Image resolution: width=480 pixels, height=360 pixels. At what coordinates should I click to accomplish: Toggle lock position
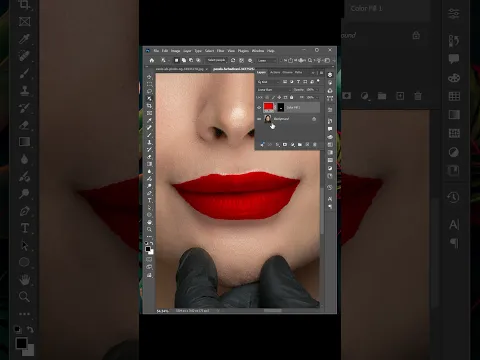tap(279, 98)
